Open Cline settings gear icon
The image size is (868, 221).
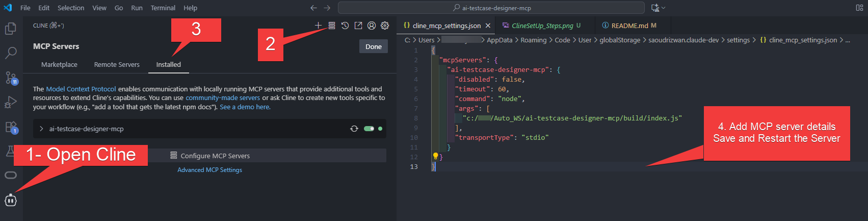385,26
